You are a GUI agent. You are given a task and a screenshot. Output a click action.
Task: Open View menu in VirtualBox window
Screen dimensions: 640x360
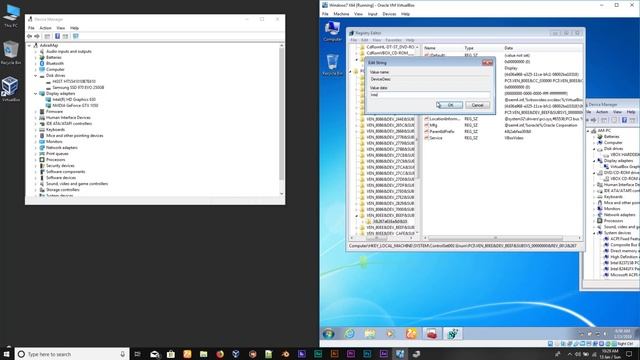click(x=358, y=14)
